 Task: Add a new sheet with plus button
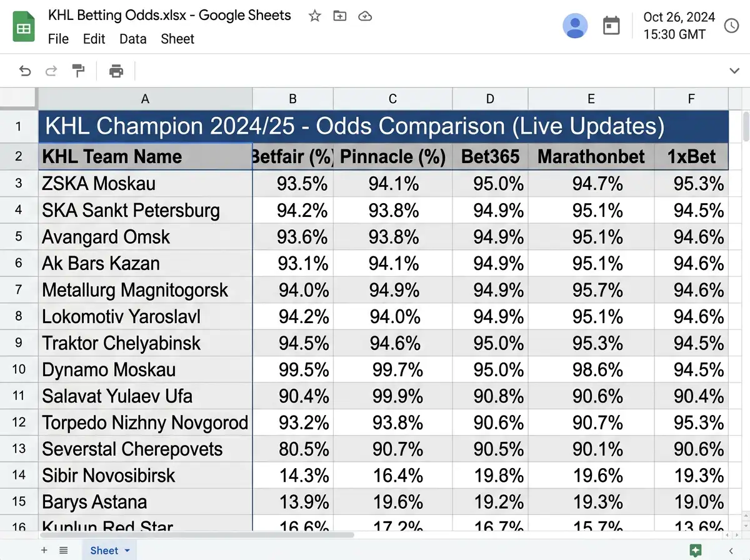pos(44,551)
